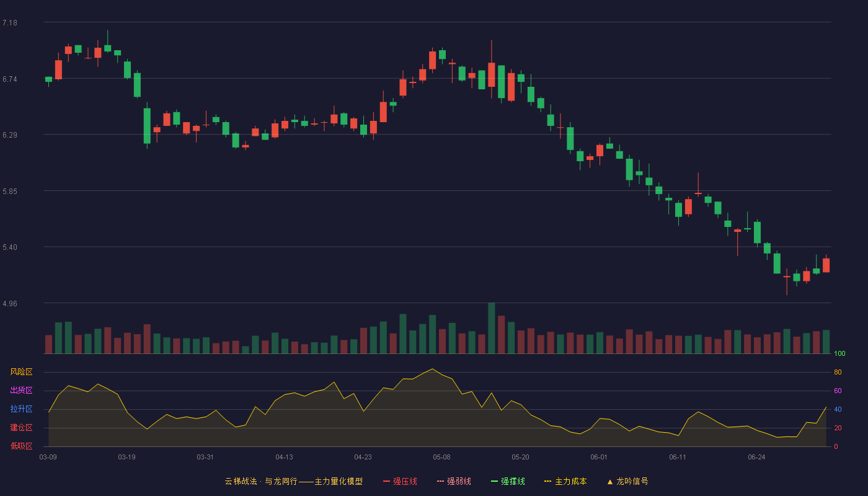Click the orange 80 indicator axis value
This screenshot has height=496, width=868.
click(838, 373)
